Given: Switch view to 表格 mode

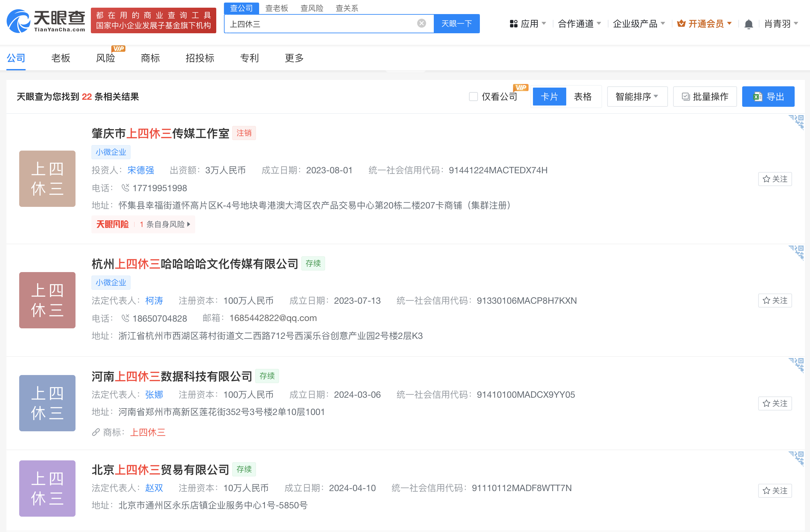Looking at the screenshot, I should pos(583,96).
